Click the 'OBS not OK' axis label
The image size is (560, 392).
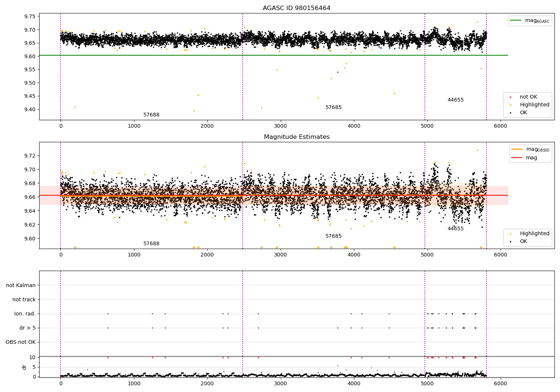[21, 342]
